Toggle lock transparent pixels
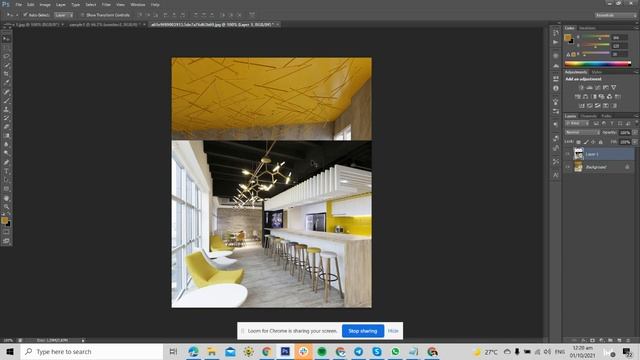This screenshot has height=360, width=640. pyautogui.click(x=578, y=142)
